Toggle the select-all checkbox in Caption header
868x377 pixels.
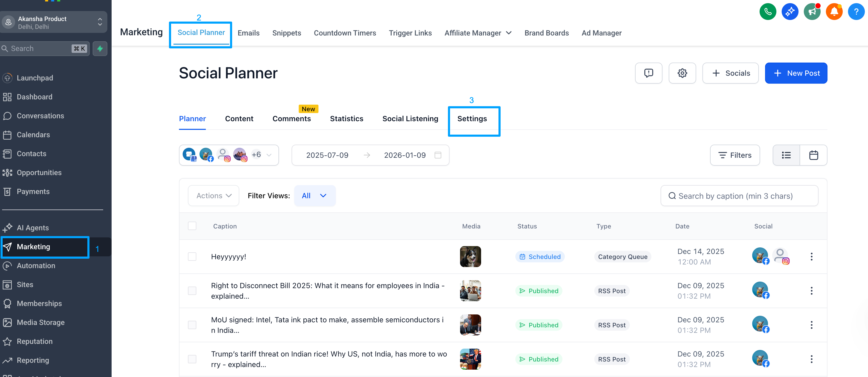(192, 226)
